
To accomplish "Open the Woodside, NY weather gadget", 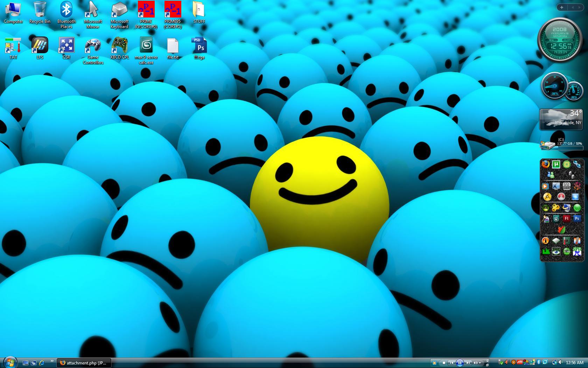I will click(561, 119).
